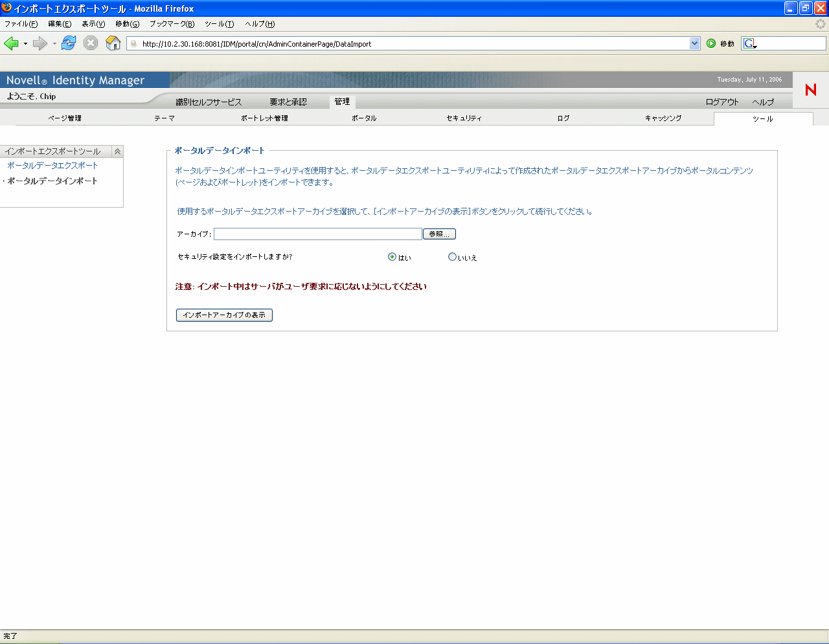The width and height of the screenshot is (829, 644).
Task: Open the ブックマーク(B) menu
Action: (172, 24)
